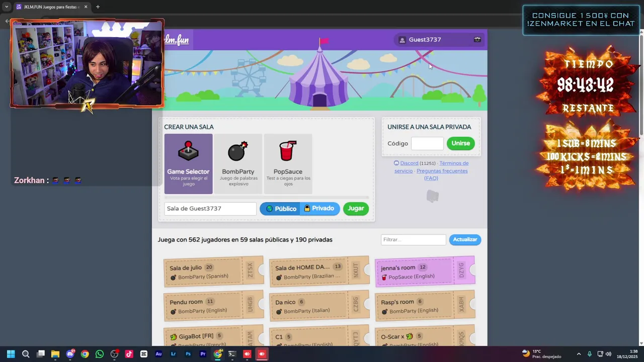Open the Términos de servicio link
Image resolution: width=644 pixels, height=362 pixels.
tap(431, 167)
